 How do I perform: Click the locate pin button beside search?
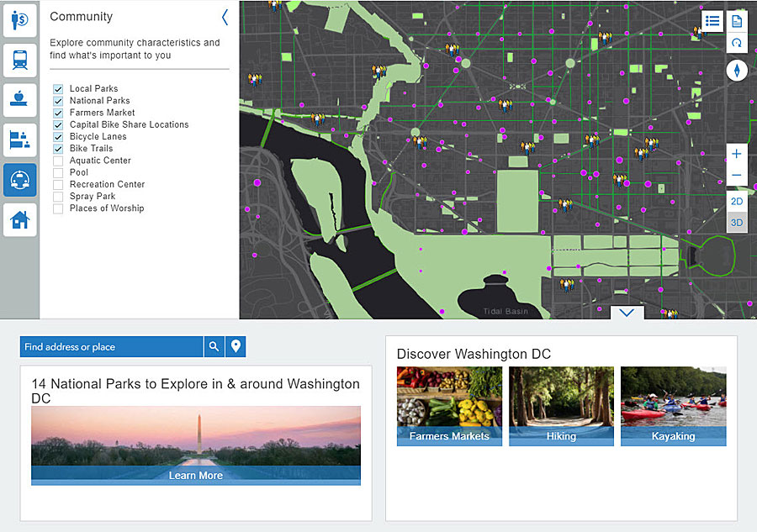coord(236,347)
